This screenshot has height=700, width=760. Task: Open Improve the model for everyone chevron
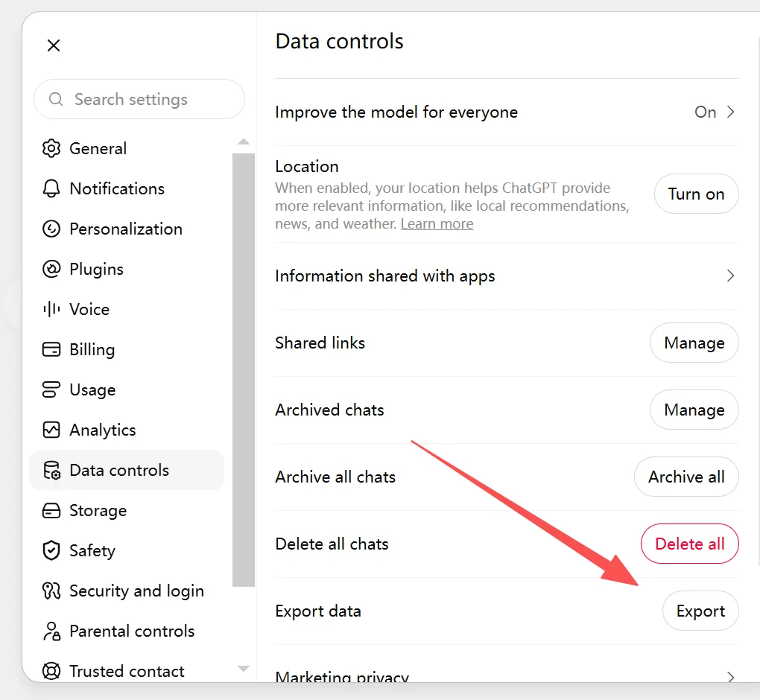click(x=730, y=112)
